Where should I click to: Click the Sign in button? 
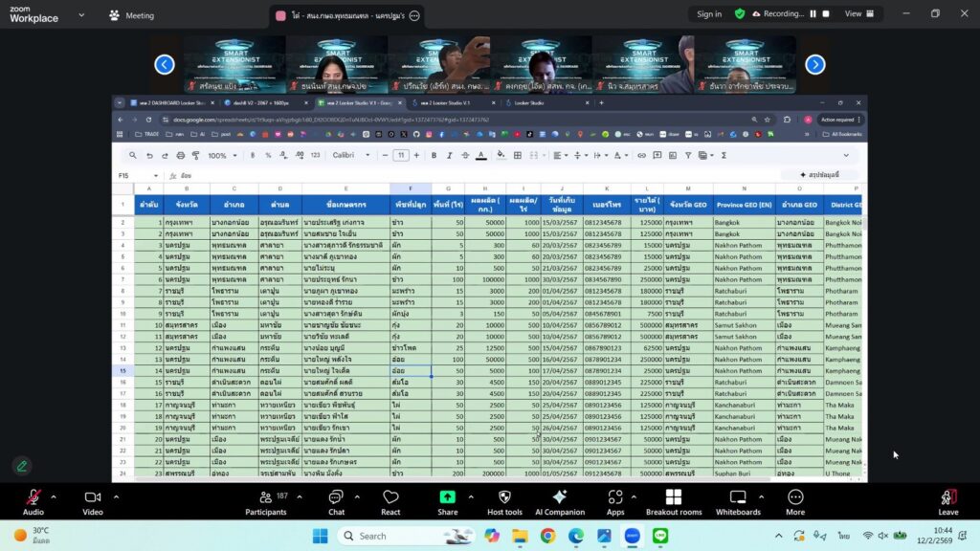pyautogui.click(x=709, y=14)
